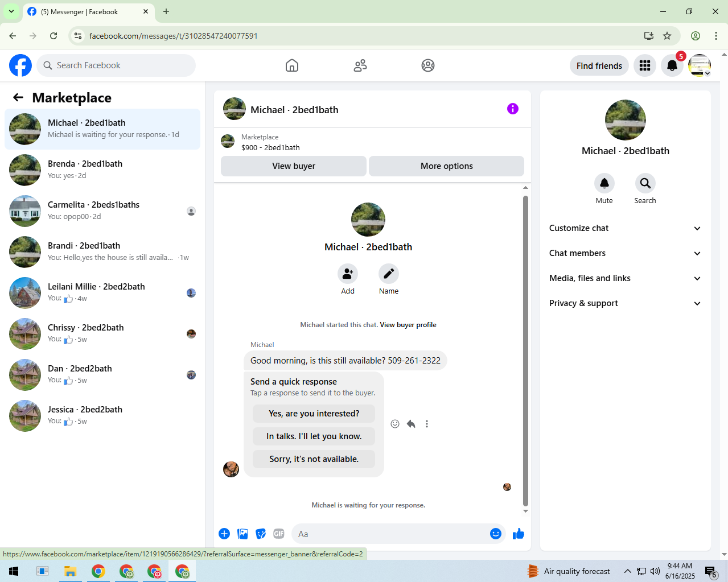
Task: Click the back arrow beside Marketplace
Action: pyautogui.click(x=18, y=97)
